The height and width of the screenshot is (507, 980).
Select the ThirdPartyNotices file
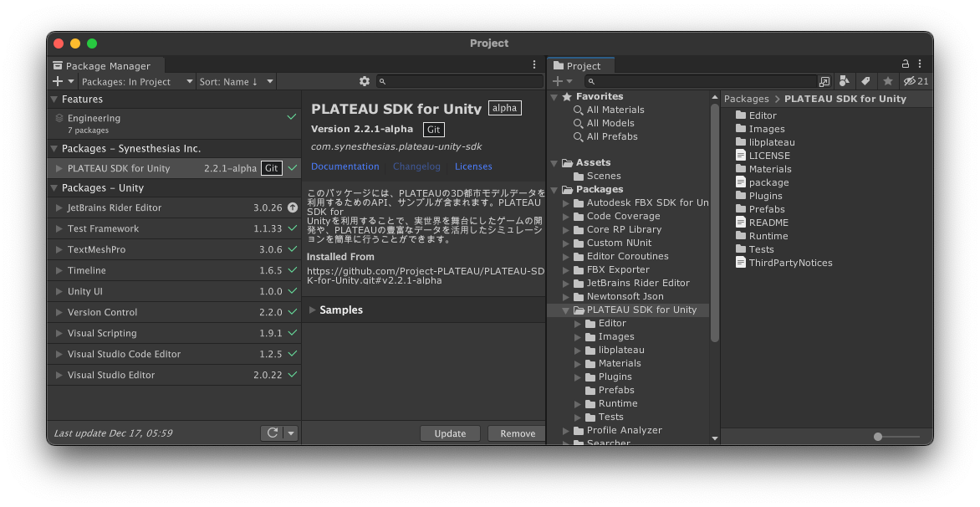(x=783, y=263)
